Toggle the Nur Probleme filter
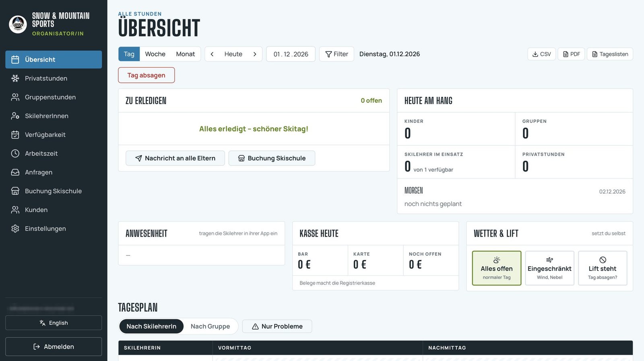This screenshot has height=361, width=644. (277, 326)
